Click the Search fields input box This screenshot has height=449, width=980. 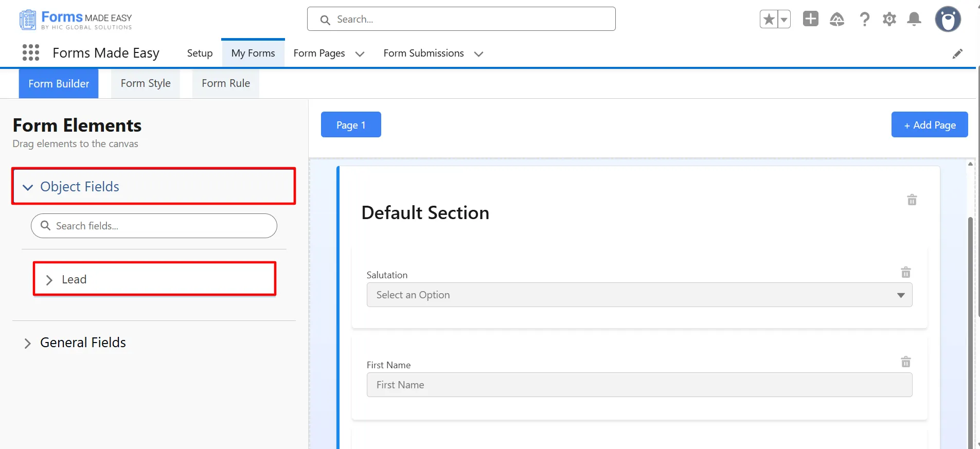click(x=159, y=226)
